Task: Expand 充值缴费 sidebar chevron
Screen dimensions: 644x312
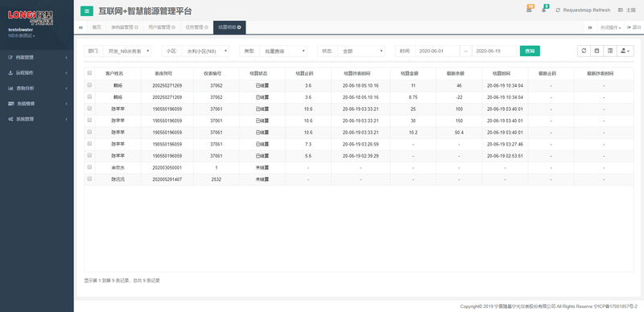Action: (66, 104)
